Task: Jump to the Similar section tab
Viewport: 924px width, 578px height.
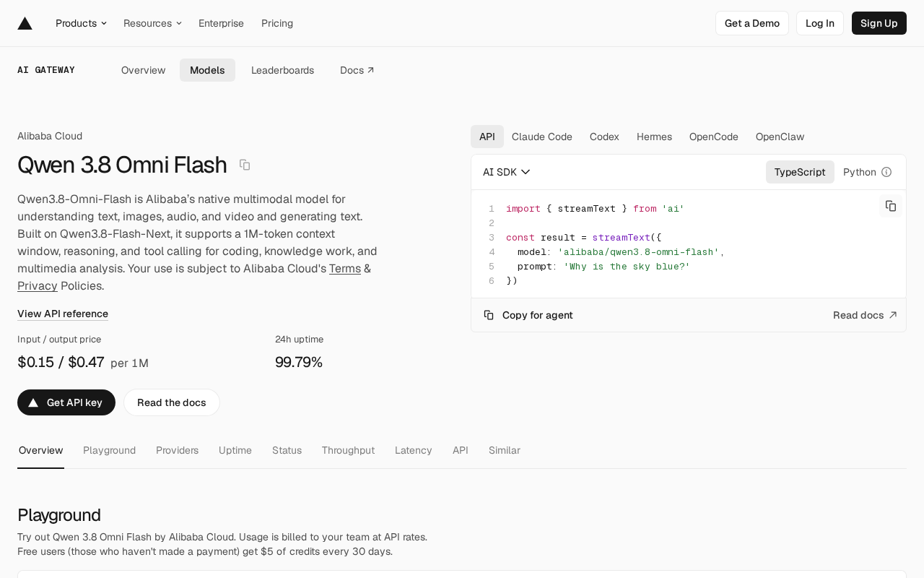Action: pos(505,450)
